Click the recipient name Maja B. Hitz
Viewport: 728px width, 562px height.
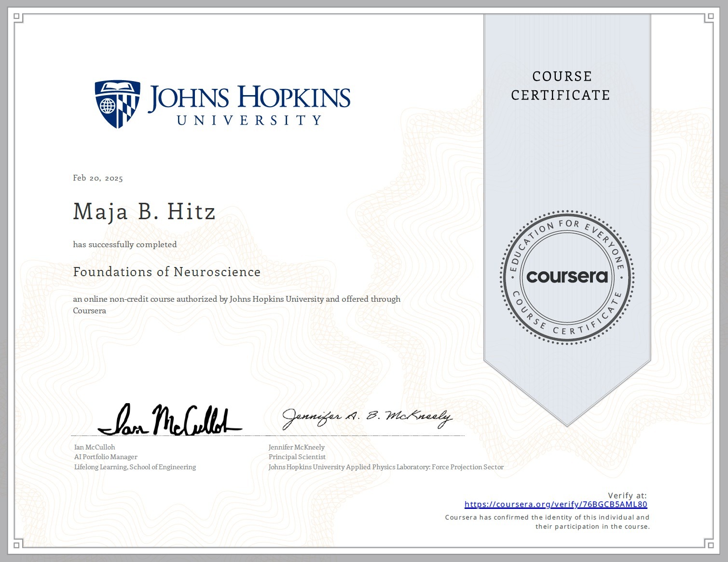[144, 212]
